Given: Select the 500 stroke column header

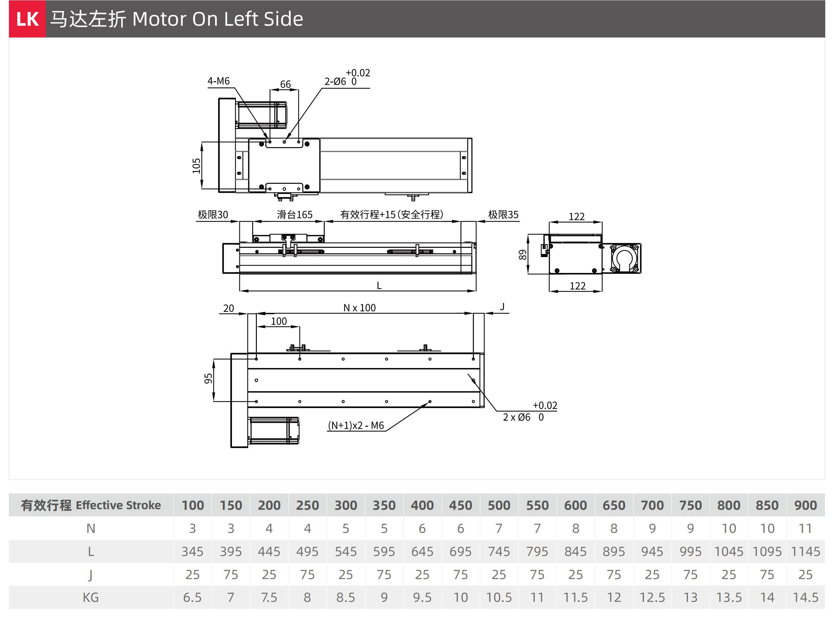Looking at the screenshot, I should (499, 505).
